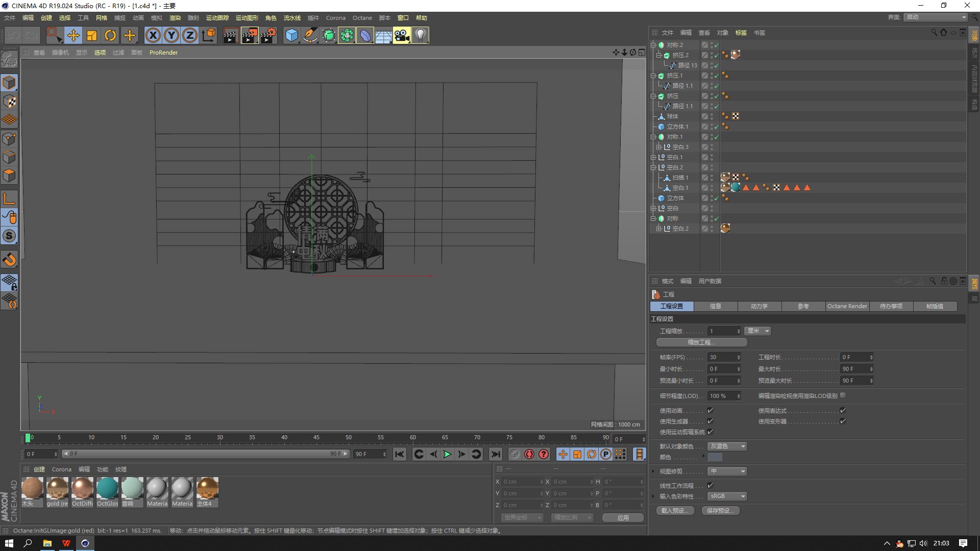Toggle Y axis lock
Screen dimensions: 980x551
click(171, 35)
